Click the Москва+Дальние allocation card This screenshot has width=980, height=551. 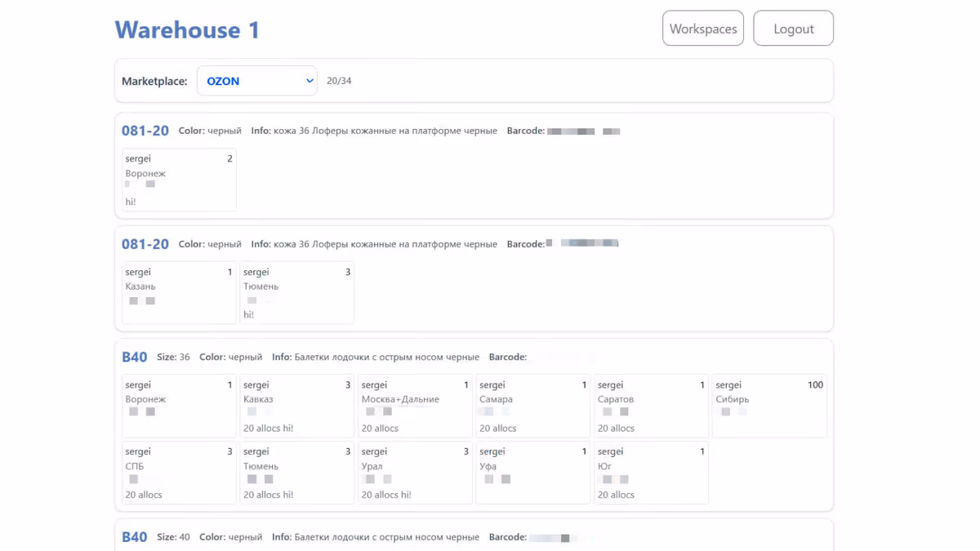click(x=414, y=406)
